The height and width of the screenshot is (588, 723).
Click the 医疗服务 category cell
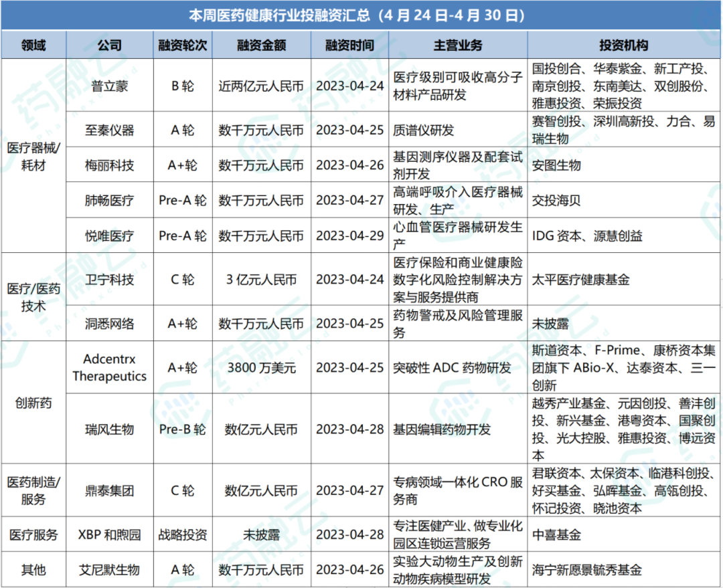(33, 534)
